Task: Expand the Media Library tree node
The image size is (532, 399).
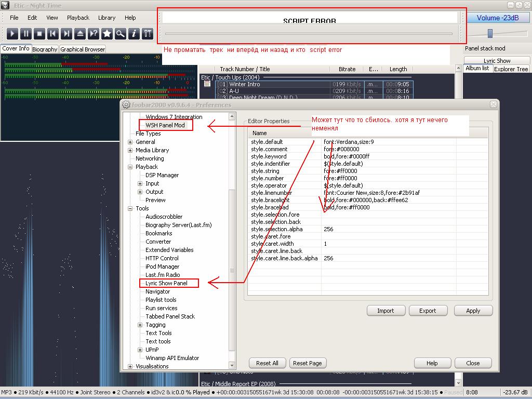Action: click(x=130, y=150)
